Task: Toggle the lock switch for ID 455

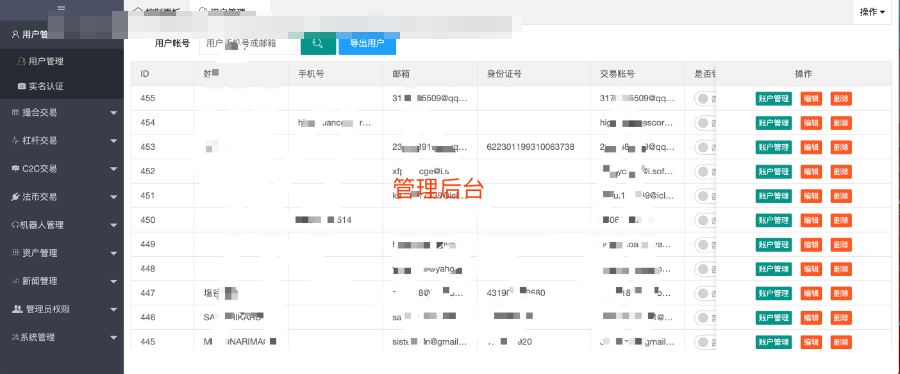Action: (x=705, y=99)
